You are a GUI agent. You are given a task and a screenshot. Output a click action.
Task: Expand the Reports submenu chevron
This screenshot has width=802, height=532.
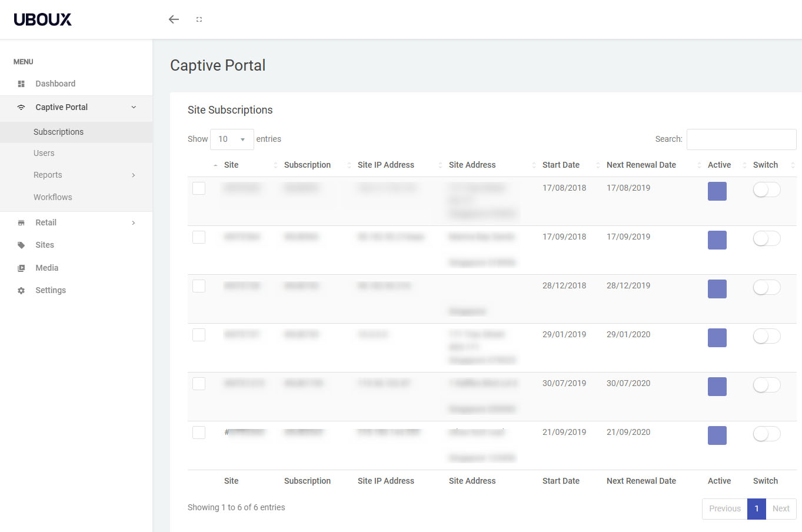[134, 175]
